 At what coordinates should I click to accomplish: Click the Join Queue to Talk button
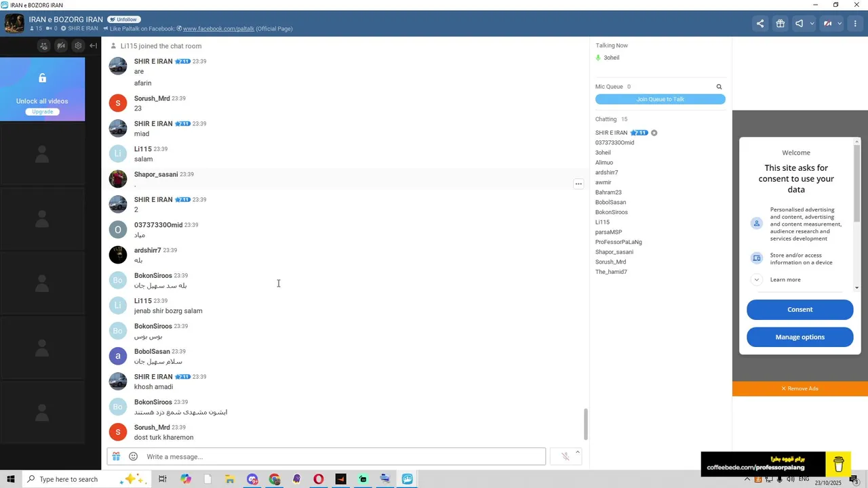click(x=660, y=100)
